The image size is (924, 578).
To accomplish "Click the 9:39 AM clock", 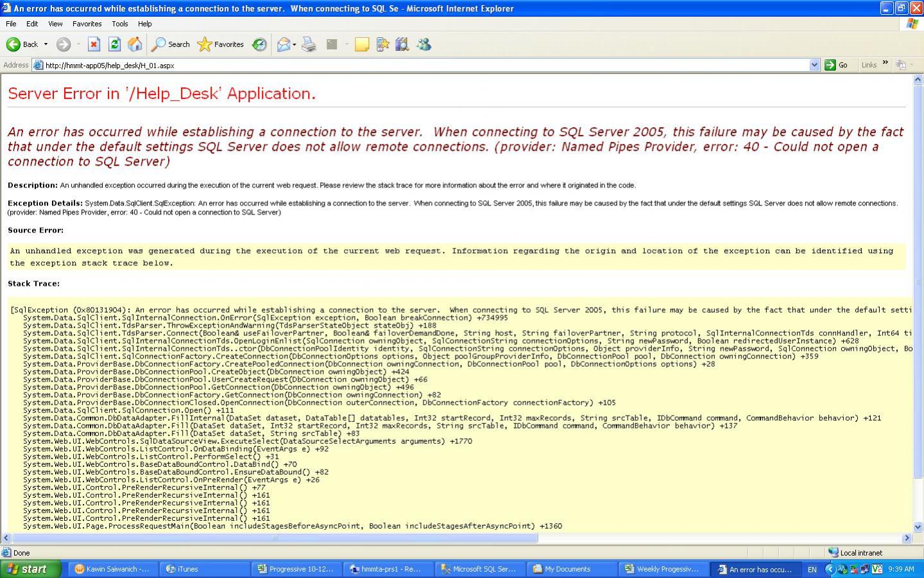I will point(902,569).
